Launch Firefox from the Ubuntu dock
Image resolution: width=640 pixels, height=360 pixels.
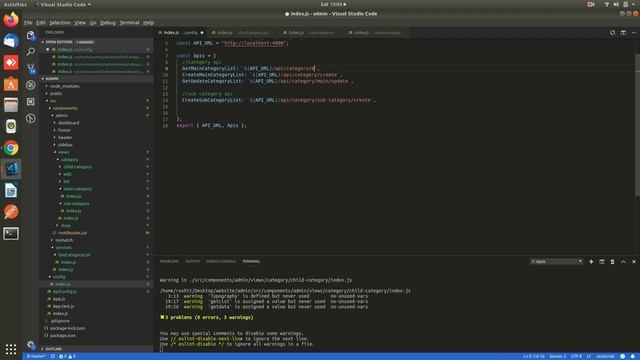(x=11, y=20)
